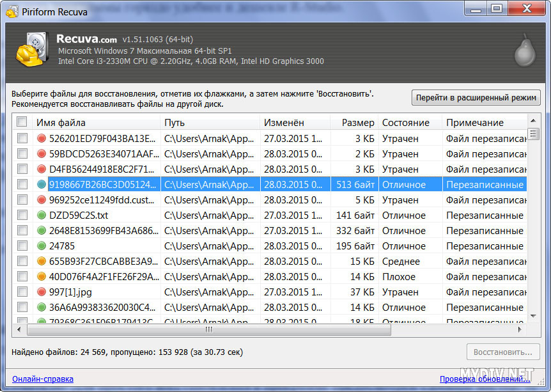Click the orange status dot for 655B93F27CBCABBE3A9
Image resolution: width=551 pixels, height=392 pixels.
coord(42,261)
